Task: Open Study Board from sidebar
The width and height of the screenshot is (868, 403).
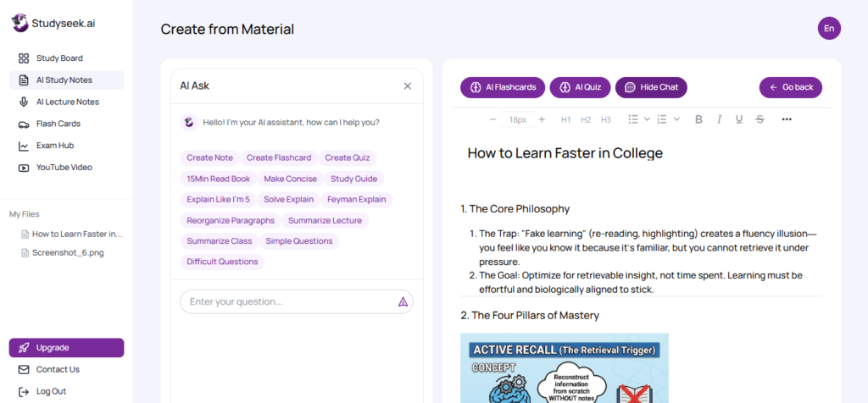Action: tap(66, 58)
